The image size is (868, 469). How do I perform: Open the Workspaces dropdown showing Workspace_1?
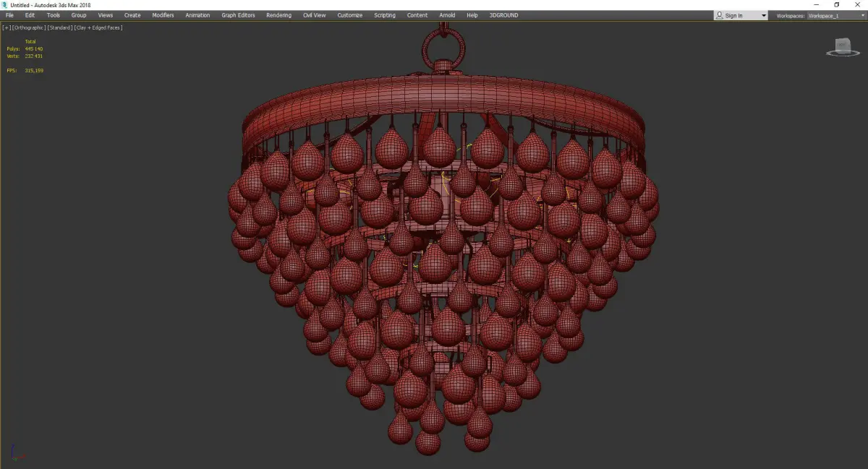coord(837,15)
